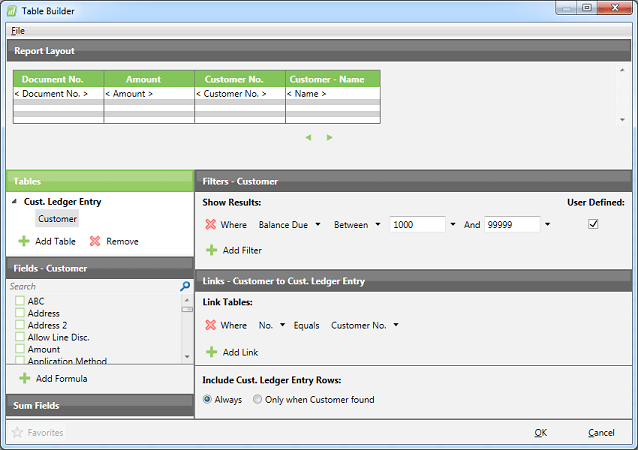Delete the No. Equals link with red X
Image resolution: width=638 pixels, height=450 pixels.
(210, 325)
